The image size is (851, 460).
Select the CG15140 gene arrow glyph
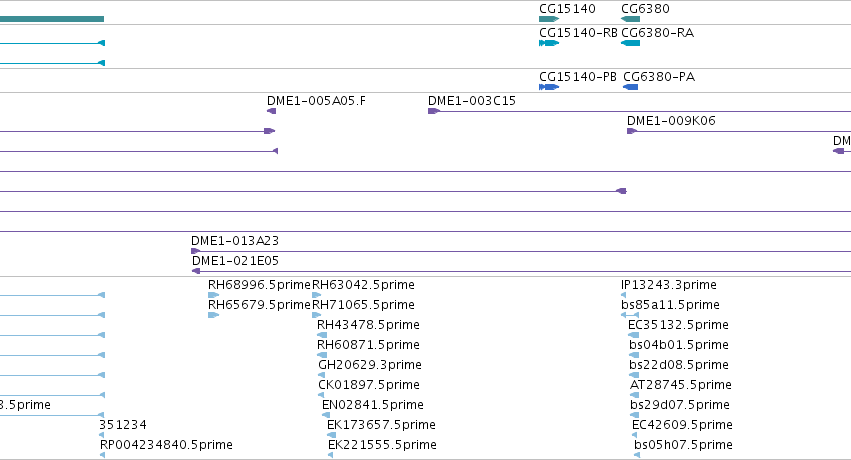549,19
